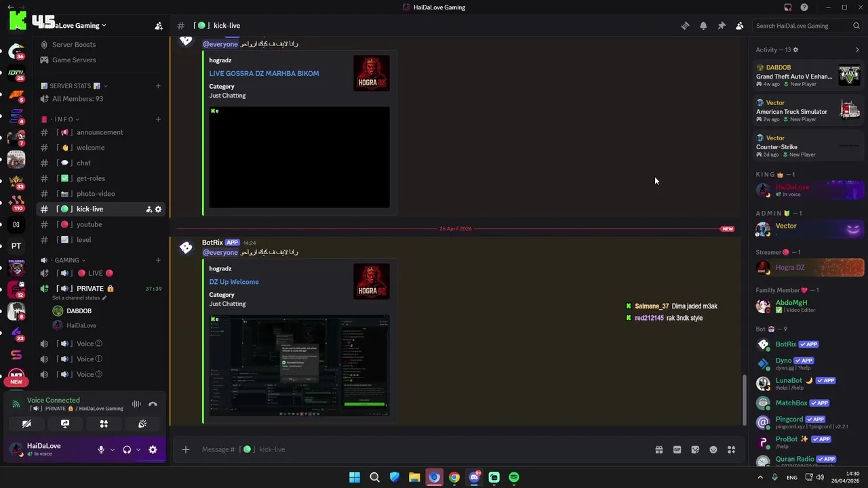Viewport: 868px width, 488px height.
Task: Open Discord Help icon
Action: [804, 7]
